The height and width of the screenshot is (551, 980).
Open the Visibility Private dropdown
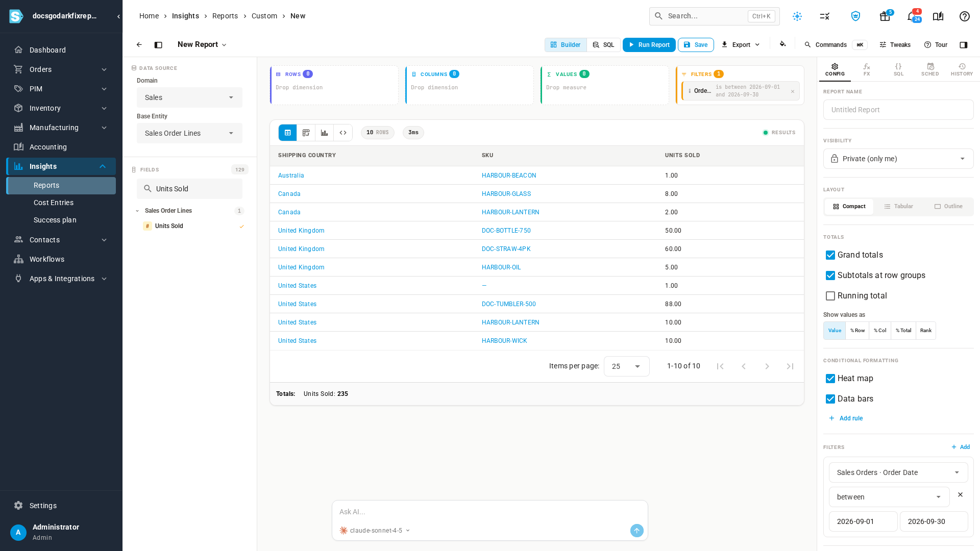point(898,159)
